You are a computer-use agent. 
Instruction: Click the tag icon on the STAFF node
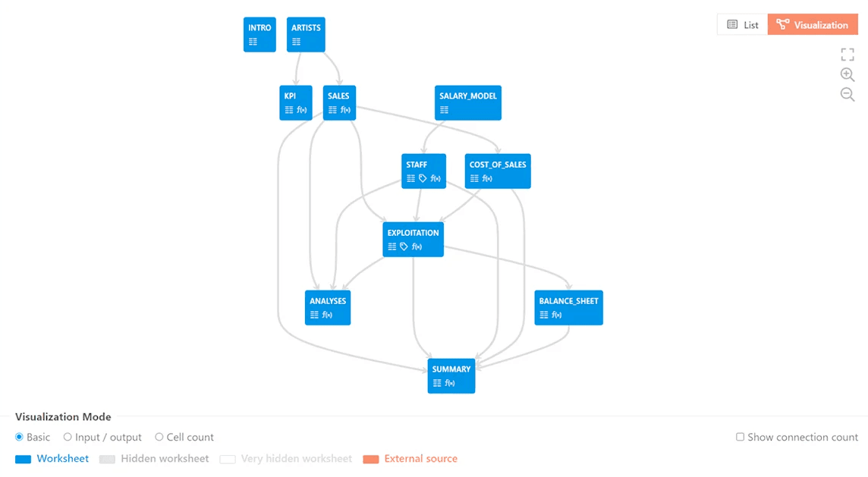tap(423, 179)
